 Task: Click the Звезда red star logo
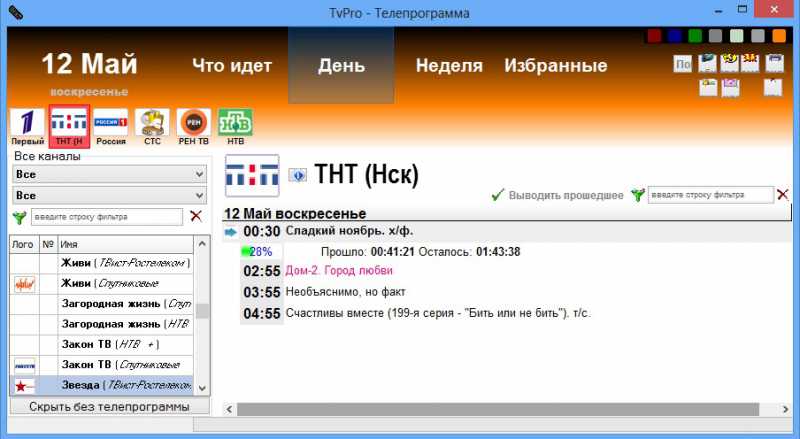click(24, 386)
